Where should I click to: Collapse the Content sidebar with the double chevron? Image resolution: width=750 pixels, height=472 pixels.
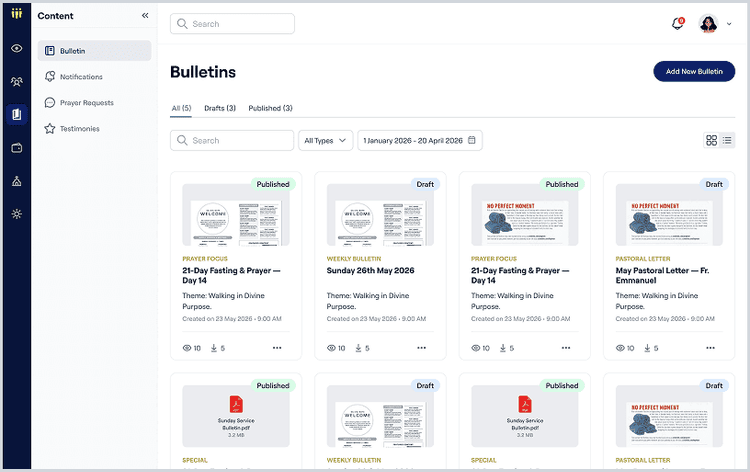point(145,15)
